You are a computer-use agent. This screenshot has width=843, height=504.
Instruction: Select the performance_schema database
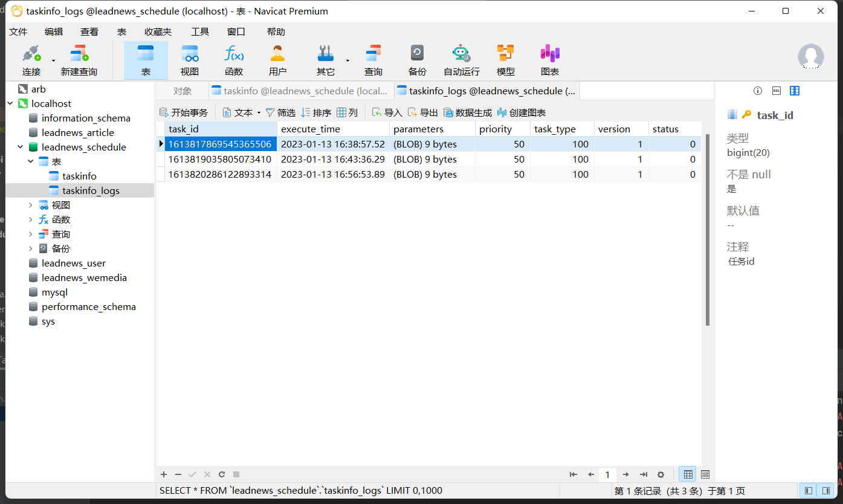[88, 306]
